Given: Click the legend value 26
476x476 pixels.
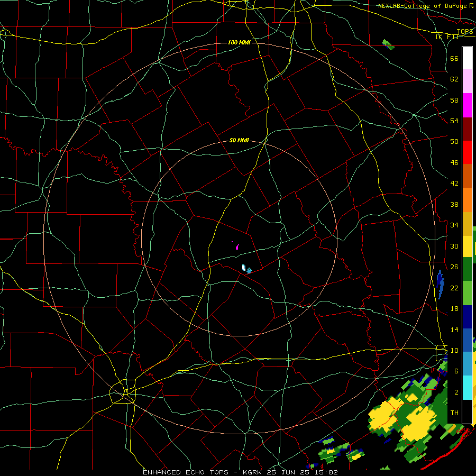Looking at the screenshot, I should (454, 267).
